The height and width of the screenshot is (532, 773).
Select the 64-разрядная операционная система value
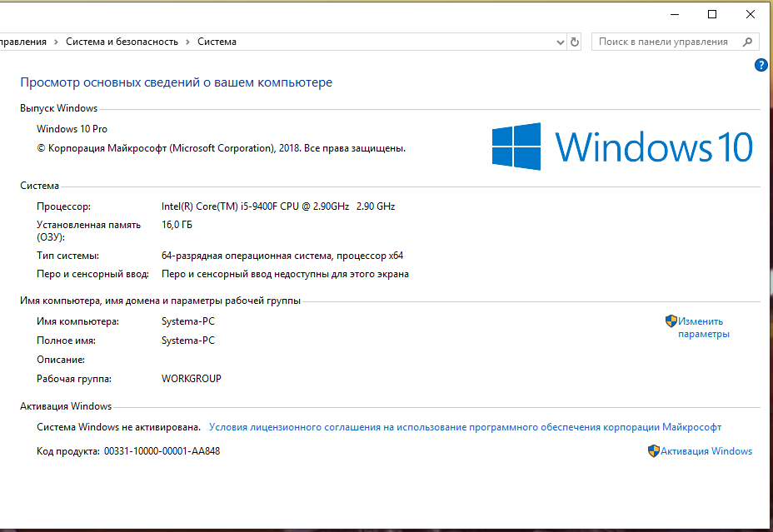pos(282,256)
